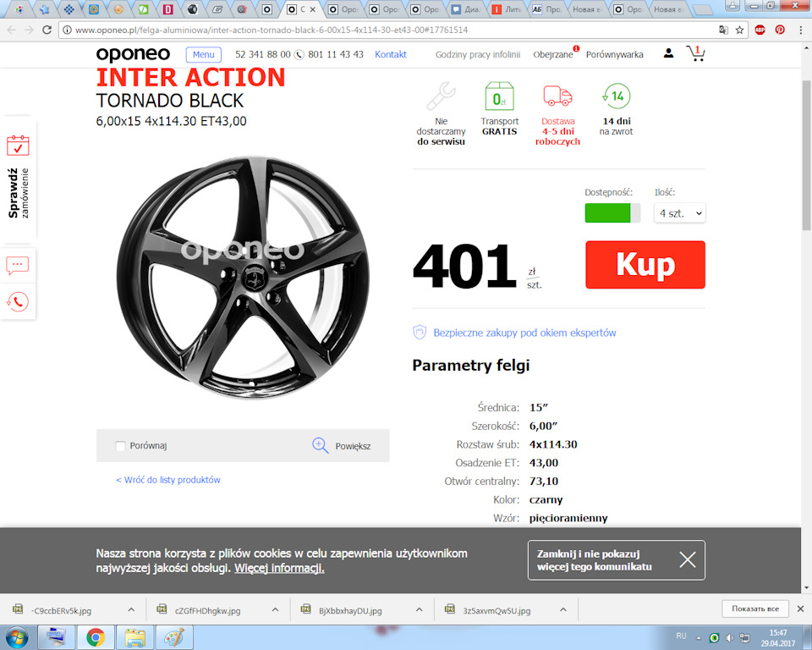Click the wheel product image
This screenshot has width=812, height=650.
pos(243,278)
